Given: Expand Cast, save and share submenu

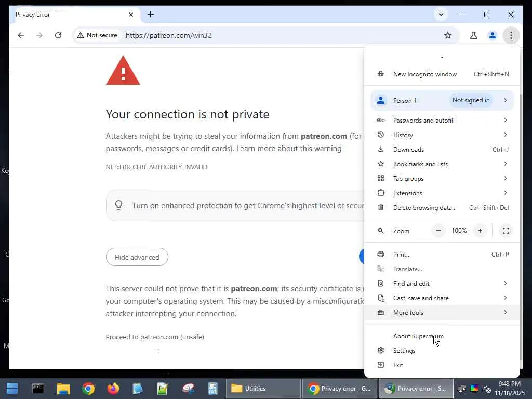Looking at the screenshot, I should tap(442, 298).
